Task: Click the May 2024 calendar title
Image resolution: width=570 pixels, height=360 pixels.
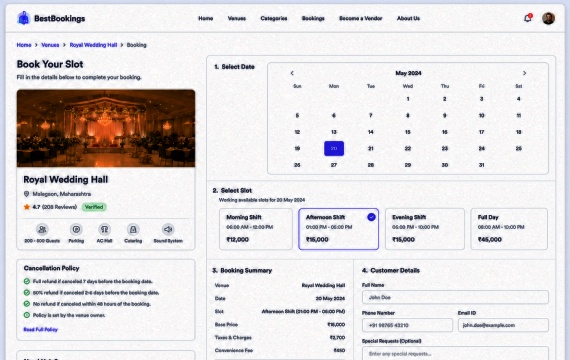Action: tap(408, 73)
